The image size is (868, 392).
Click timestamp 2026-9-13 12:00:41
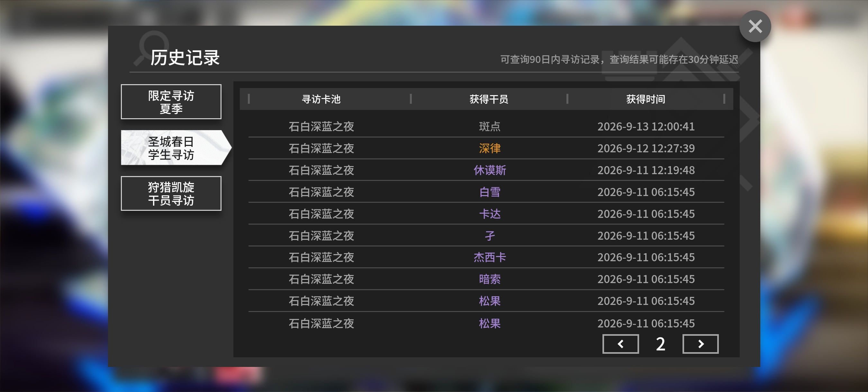646,126
